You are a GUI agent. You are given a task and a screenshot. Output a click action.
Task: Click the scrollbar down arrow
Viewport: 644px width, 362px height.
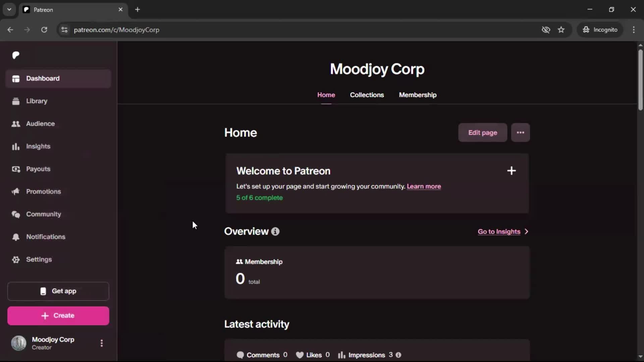click(640, 357)
